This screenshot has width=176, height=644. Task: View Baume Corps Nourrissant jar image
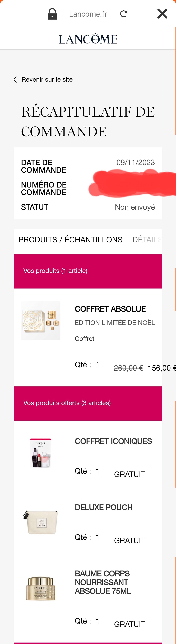[x=41, y=589]
